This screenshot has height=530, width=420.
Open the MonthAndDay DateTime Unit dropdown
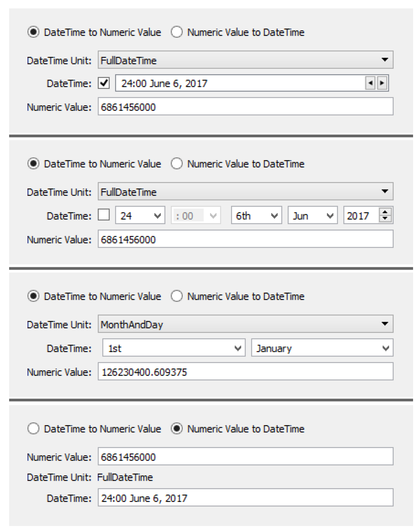click(245, 324)
